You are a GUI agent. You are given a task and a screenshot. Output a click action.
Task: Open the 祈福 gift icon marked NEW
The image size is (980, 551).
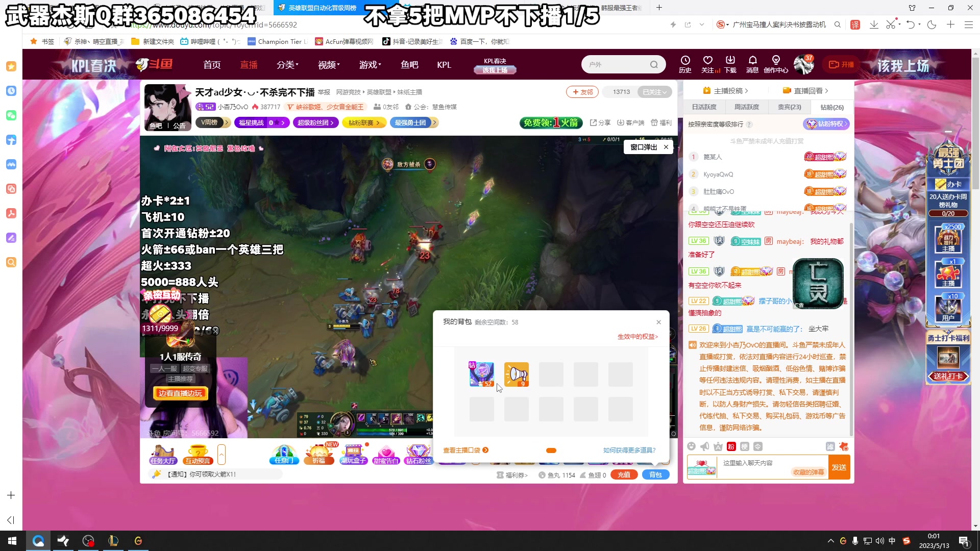[x=319, y=454]
